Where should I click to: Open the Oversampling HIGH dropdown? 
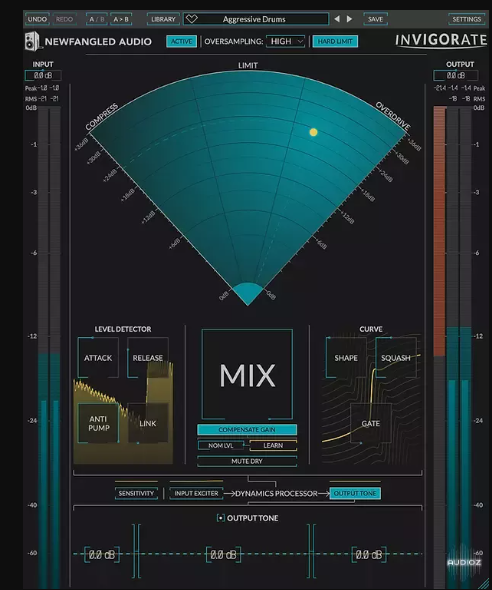tap(285, 41)
